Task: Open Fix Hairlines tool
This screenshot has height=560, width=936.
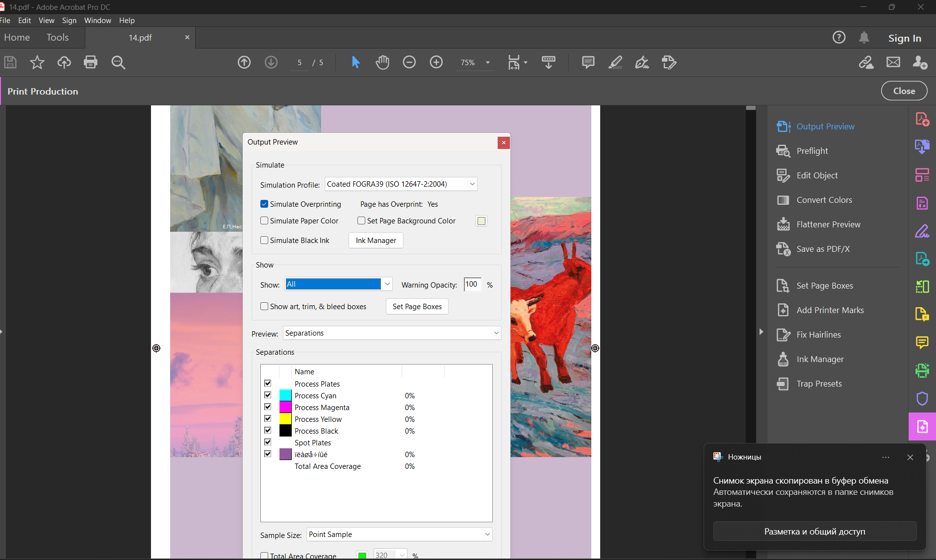Action: (x=818, y=335)
